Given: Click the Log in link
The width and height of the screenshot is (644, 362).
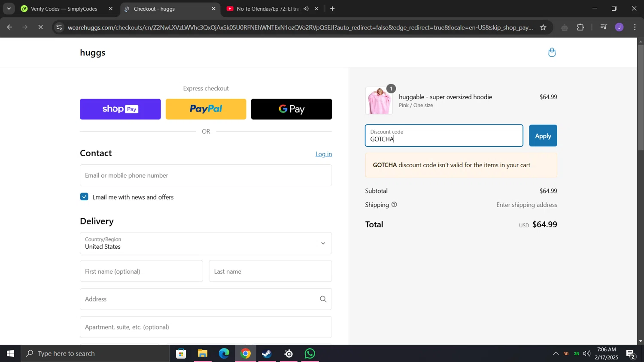Looking at the screenshot, I should point(324,154).
